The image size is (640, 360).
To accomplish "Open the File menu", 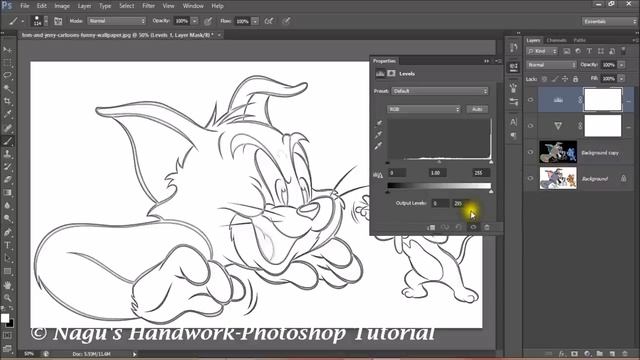I will (x=25, y=6).
